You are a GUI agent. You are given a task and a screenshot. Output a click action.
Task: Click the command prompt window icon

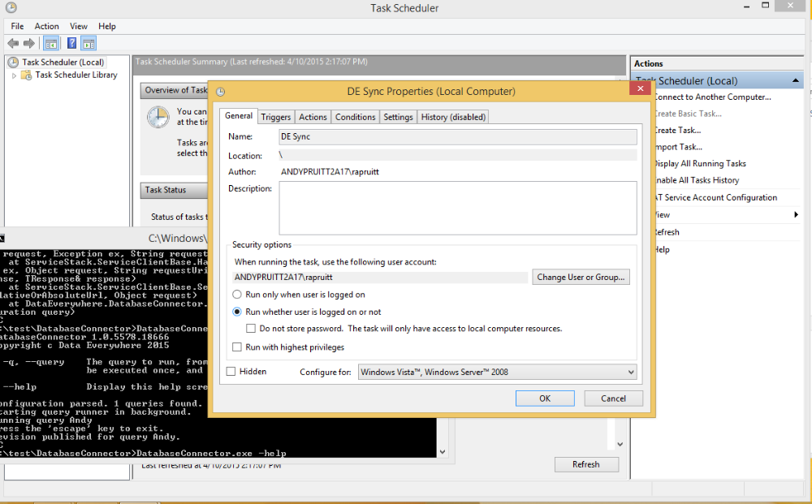(x=2, y=238)
